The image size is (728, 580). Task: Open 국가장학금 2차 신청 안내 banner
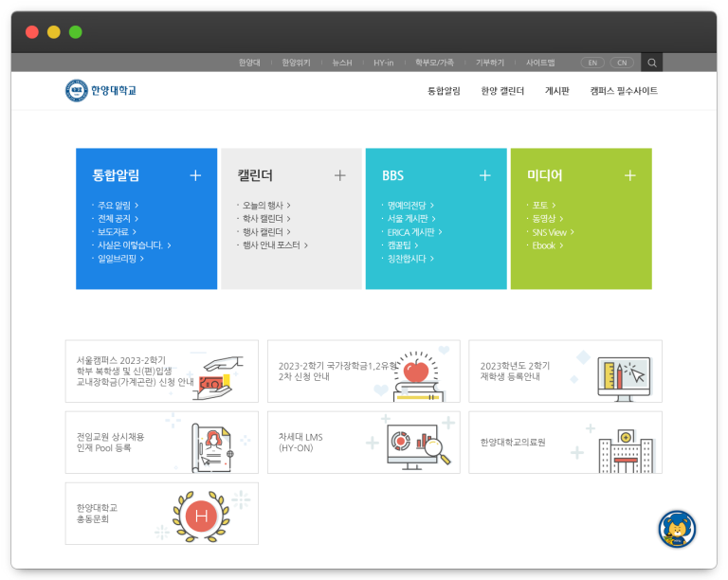pyautogui.click(x=364, y=372)
